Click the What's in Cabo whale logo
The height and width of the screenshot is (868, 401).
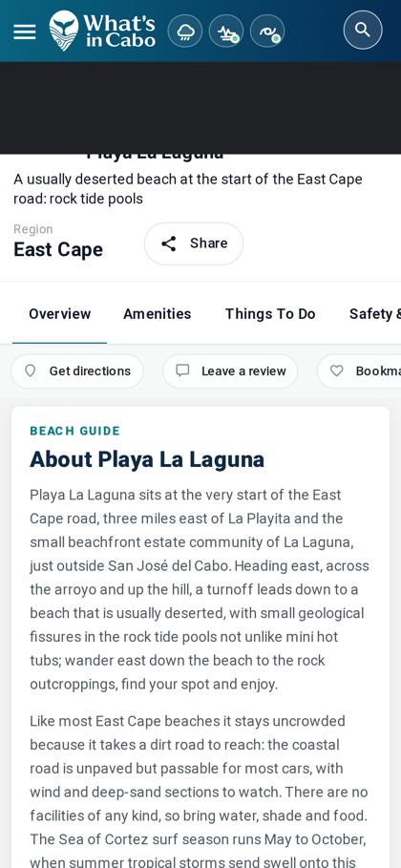coord(102,31)
